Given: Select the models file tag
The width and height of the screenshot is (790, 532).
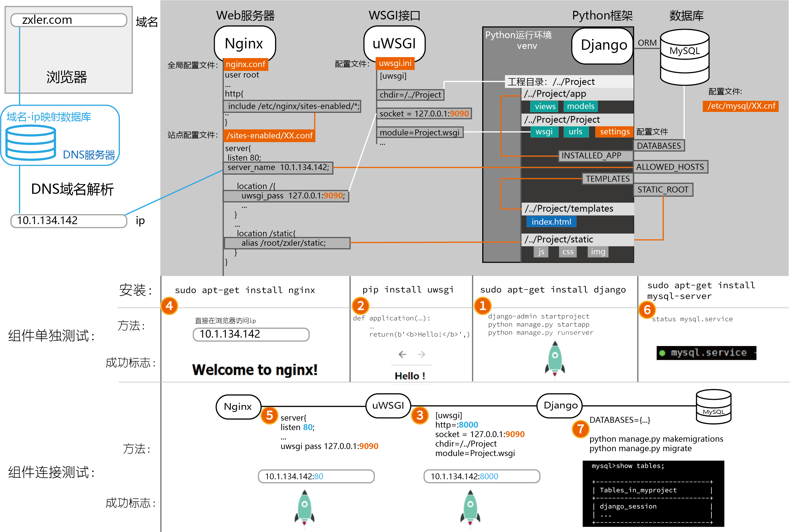Looking at the screenshot, I should point(581,107).
